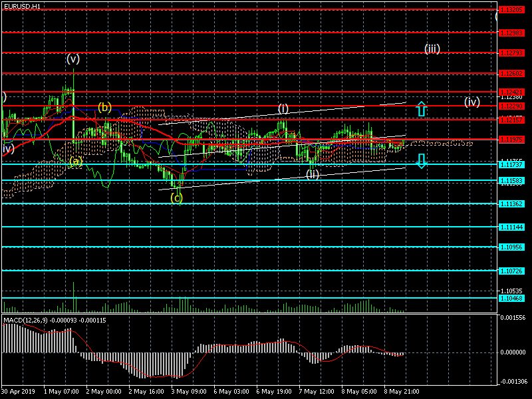Select the (v) wave label at peak
This screenshot has width=532, height=399.
click(x=73, y=59)
